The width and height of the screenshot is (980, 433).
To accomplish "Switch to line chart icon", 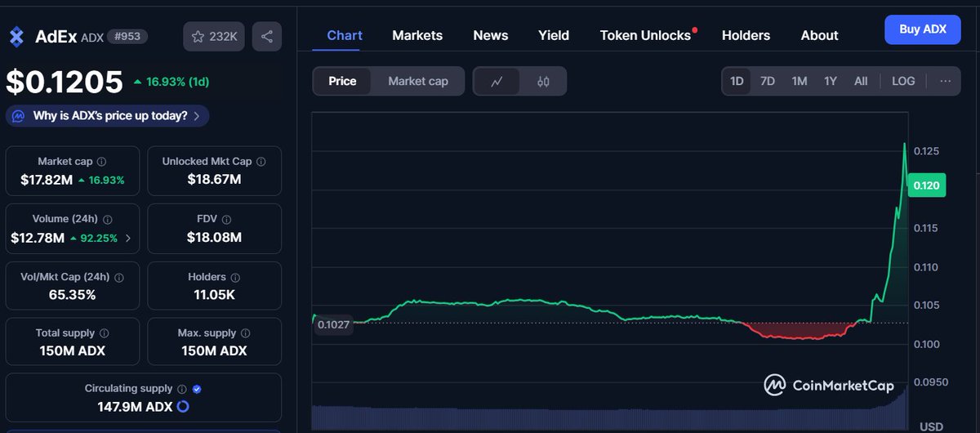I will pos(497,81).
